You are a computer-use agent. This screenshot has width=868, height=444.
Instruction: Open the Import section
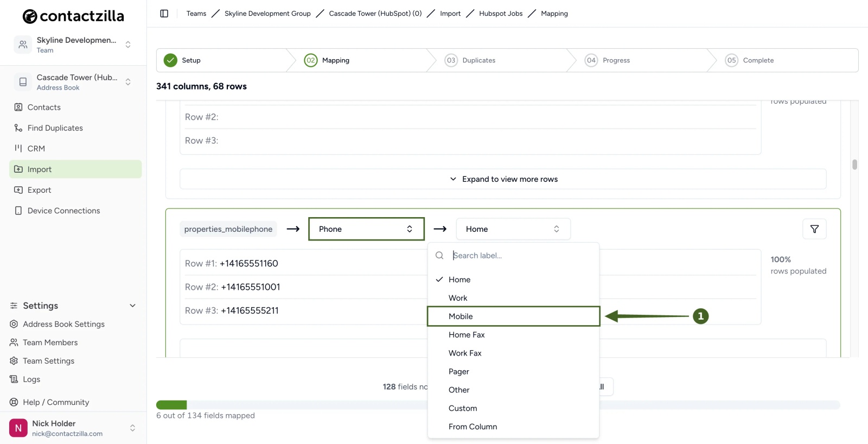point(75,169)
